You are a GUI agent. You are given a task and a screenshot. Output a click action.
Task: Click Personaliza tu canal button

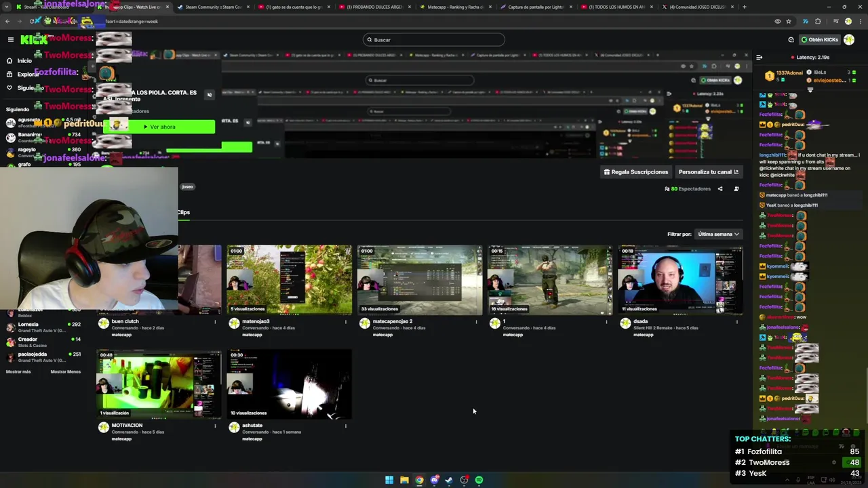tap(709, 172)
